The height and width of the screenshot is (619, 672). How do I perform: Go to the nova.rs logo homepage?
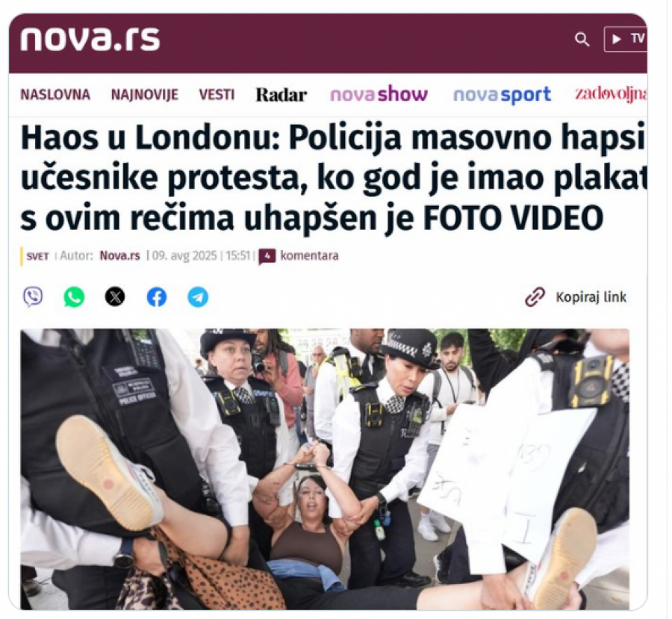tap(90, 40)
